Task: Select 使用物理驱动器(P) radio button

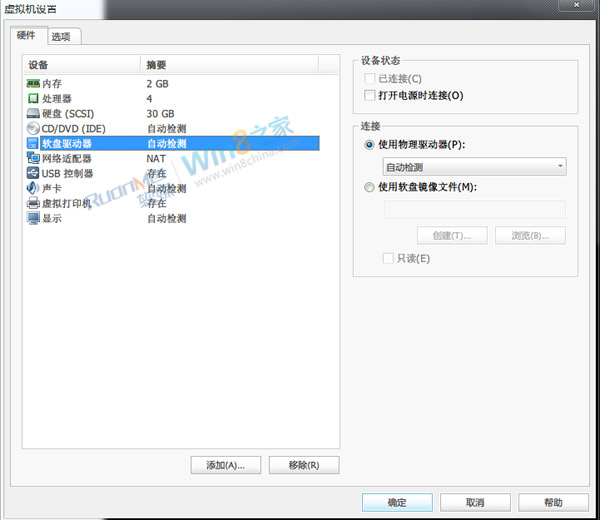Action: click(x=369, y=145)
